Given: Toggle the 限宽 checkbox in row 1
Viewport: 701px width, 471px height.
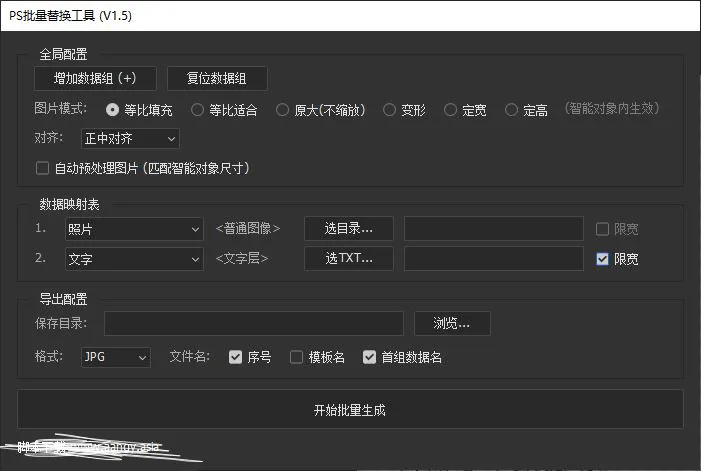Looking at the screenshot, I should (602, 229).
